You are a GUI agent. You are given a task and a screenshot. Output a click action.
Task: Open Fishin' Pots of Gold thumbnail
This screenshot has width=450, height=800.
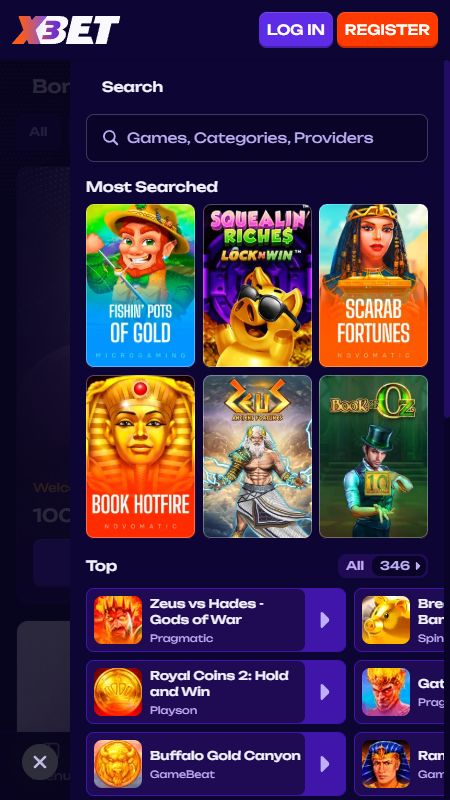pyautogui.click(x=140, y=285)
